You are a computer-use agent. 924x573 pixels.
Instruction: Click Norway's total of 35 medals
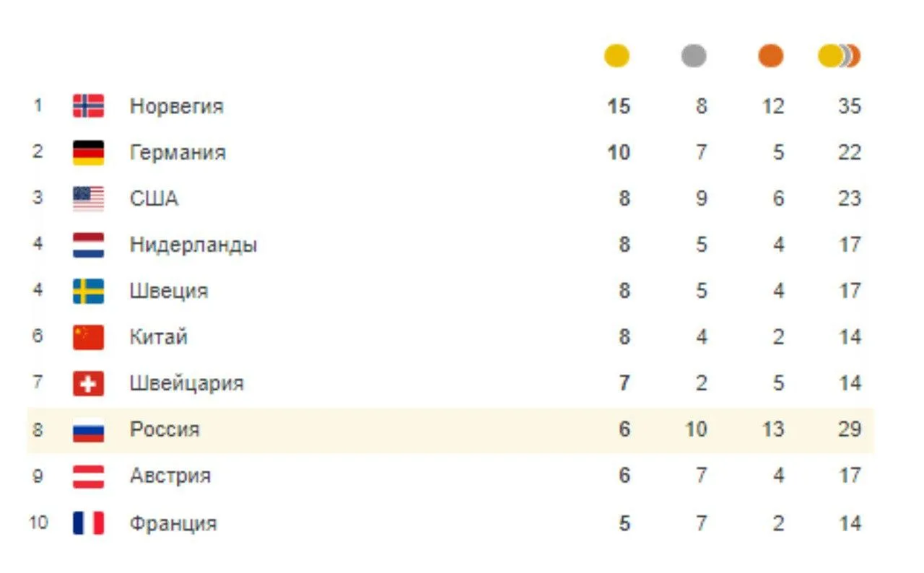point(850,106)
